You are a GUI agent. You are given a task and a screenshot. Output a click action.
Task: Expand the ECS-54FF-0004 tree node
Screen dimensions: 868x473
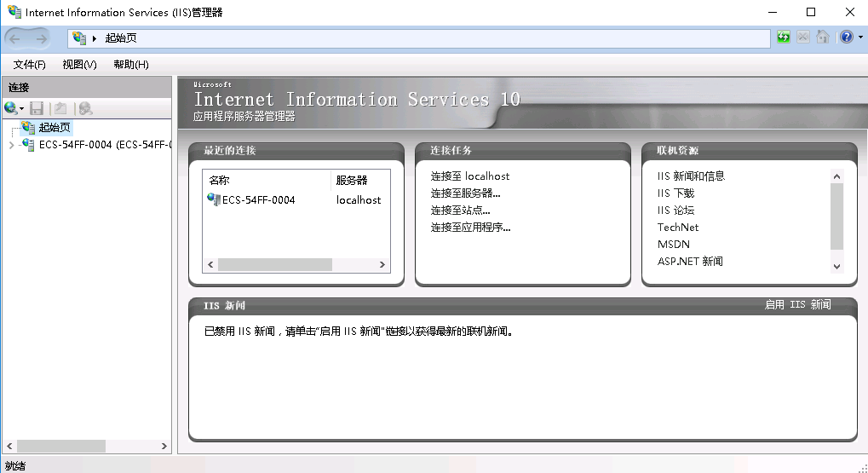pyautogui.click(x=12, y=145)
